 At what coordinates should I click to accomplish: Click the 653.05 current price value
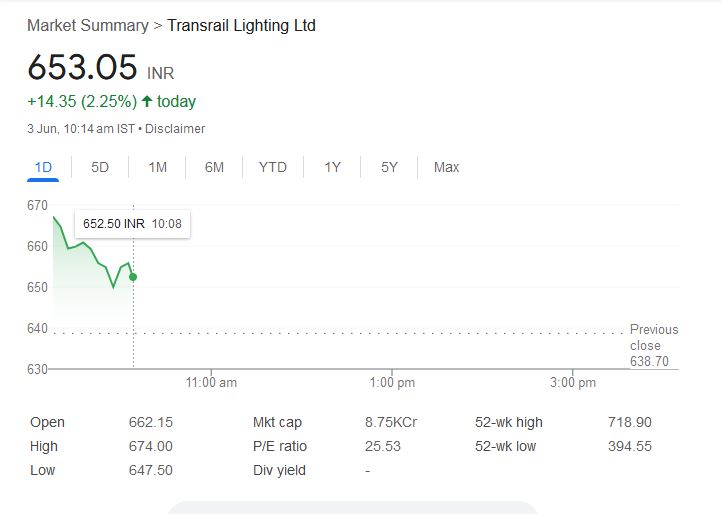82,68
